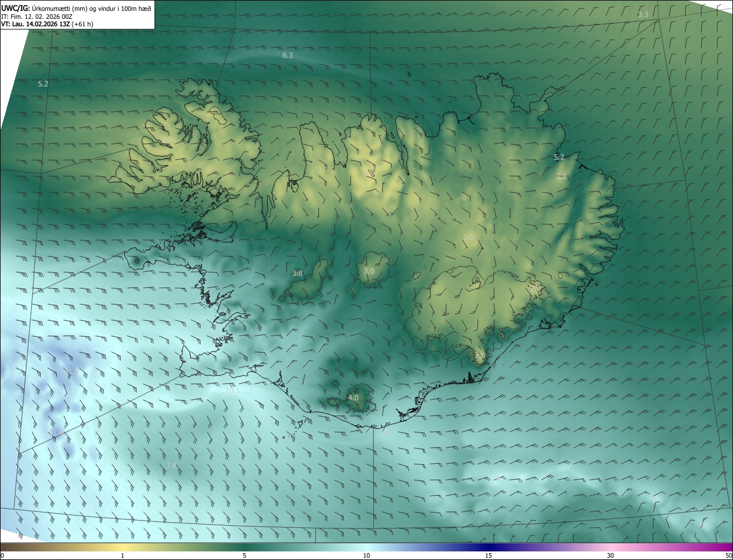The image size is (733, 560).
Task: Click the 3.3 value label in the northeast corner
Action: 643,14
